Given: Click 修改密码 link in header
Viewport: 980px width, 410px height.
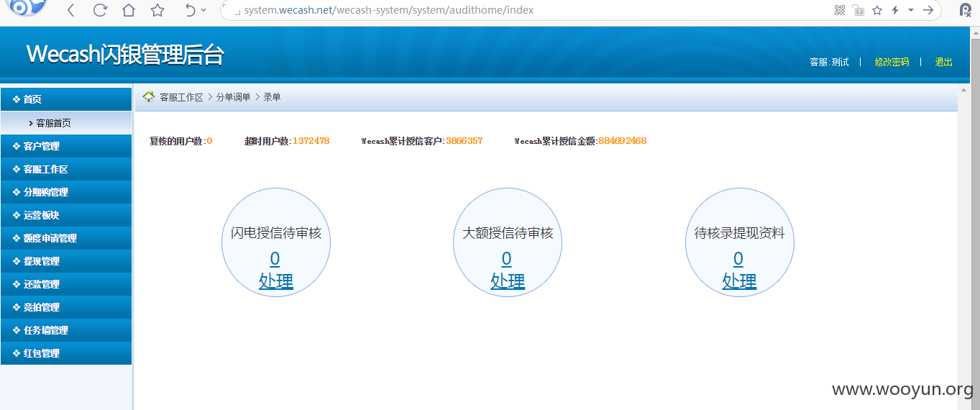Looking at the screenshot, I should 892,62.
